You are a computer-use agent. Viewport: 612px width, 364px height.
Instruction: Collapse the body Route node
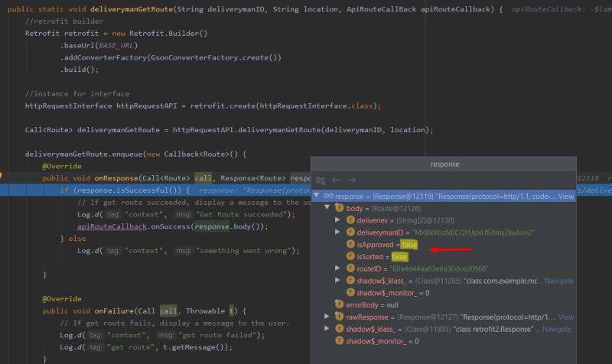point(327,207)
